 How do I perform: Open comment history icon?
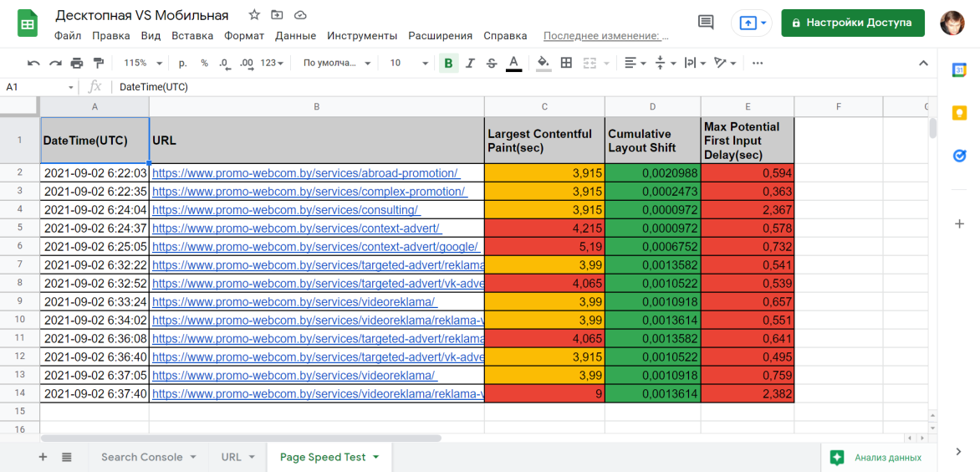click(706, 23)
